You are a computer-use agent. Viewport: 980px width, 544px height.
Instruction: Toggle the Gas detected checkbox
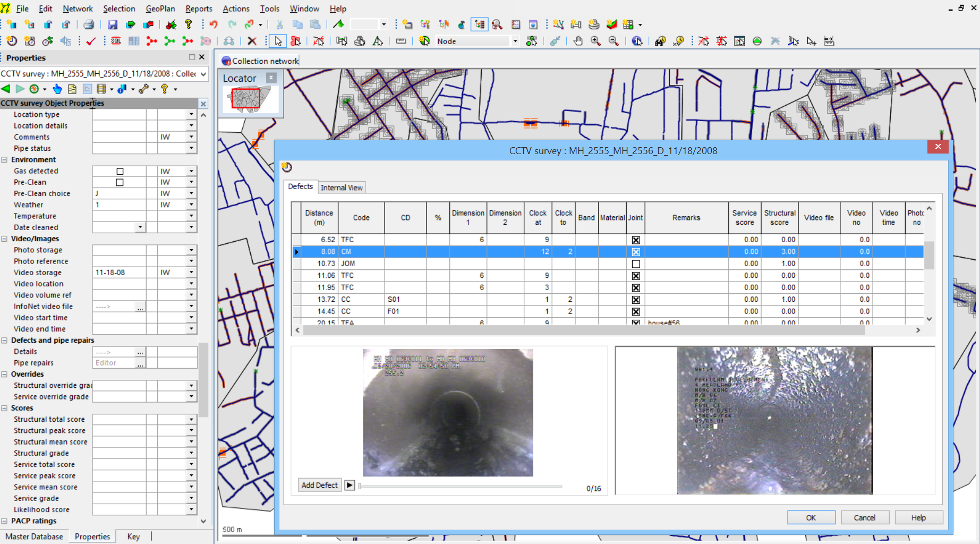[120, 171]
